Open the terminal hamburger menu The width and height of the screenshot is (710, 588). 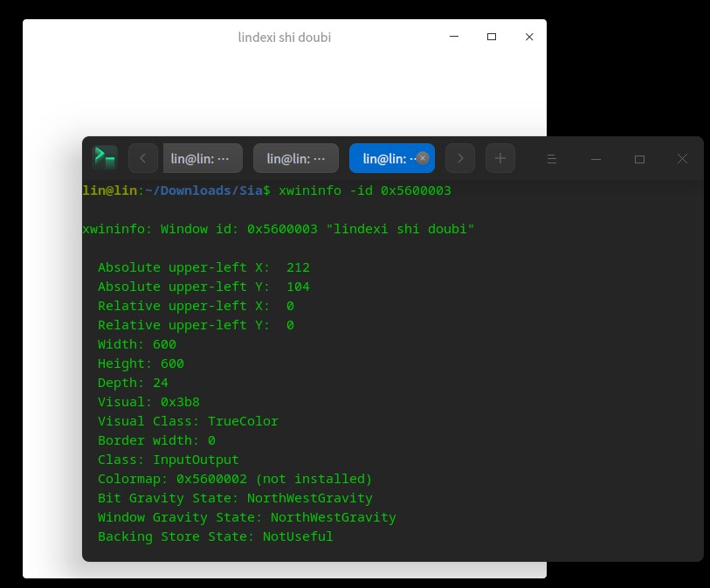(x=552, y=158)
